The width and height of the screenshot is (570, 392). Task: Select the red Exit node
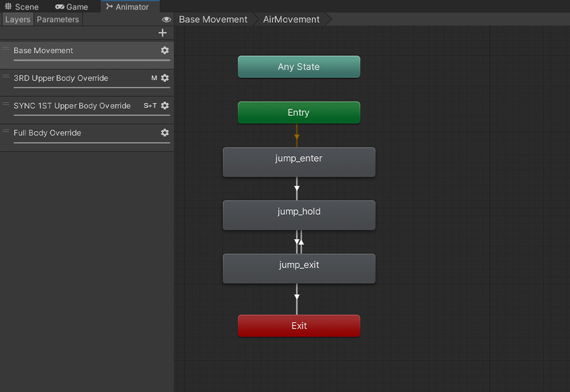coord(299,325)
